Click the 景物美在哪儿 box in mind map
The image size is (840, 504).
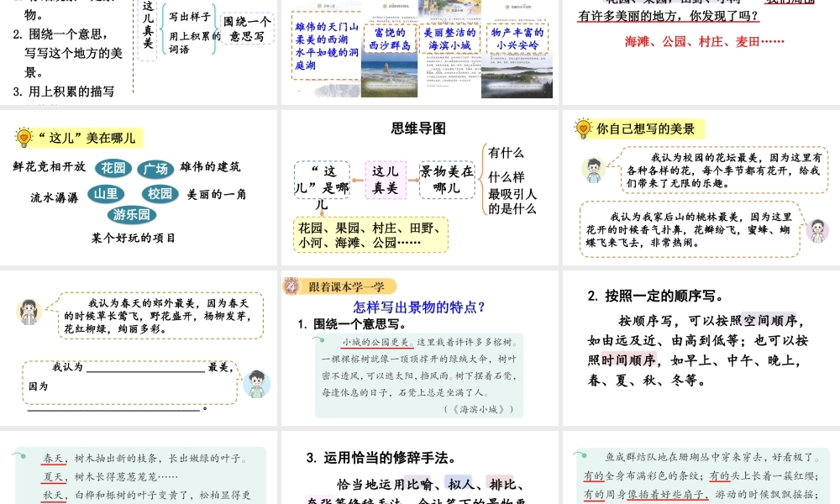point(447,180)
